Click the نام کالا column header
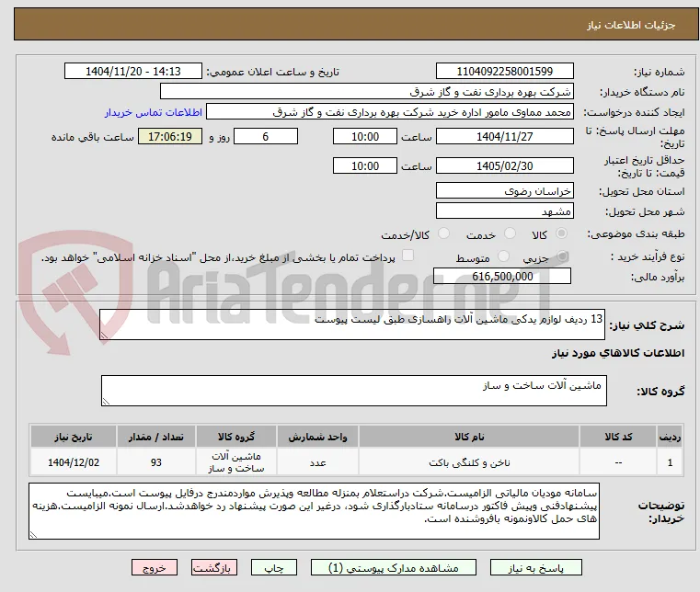The width and height of the screenshot is (700, 592). click(x=469, y=437)
